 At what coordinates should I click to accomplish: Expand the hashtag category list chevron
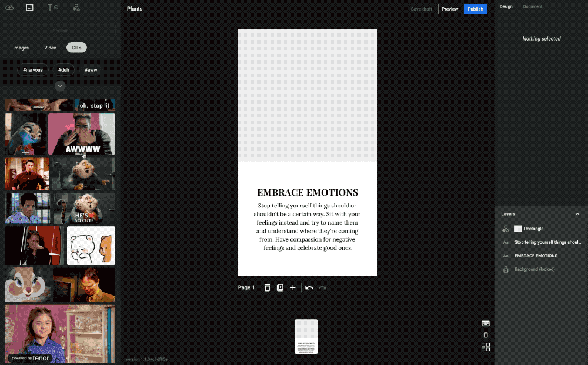[x=60, y=86]
